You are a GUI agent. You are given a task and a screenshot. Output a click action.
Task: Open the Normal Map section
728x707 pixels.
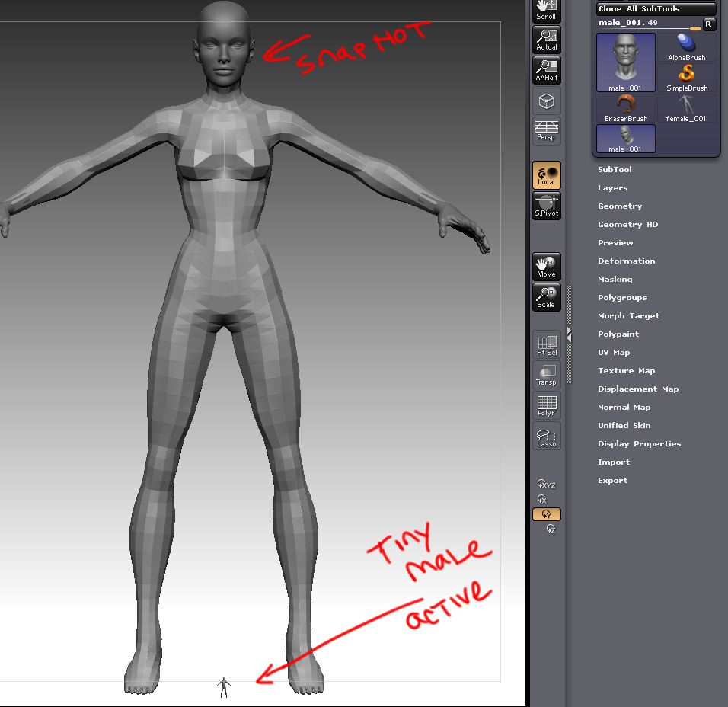pos(624,408)
